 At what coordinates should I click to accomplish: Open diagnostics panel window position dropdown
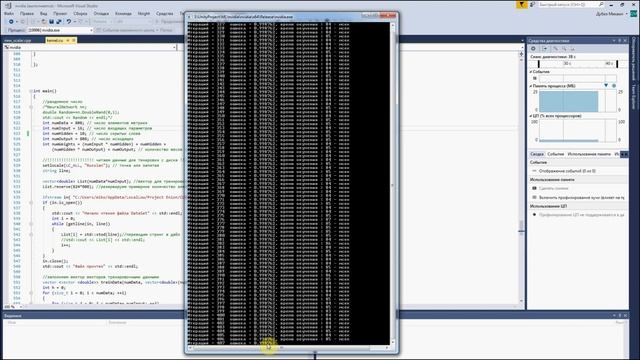coord(614,41)
